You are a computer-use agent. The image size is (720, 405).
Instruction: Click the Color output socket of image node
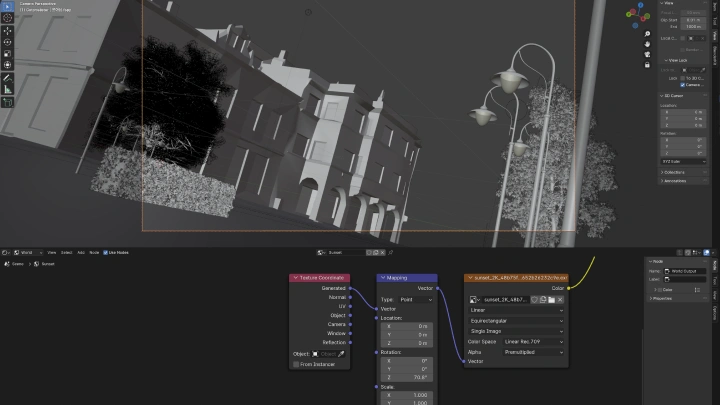coord(570,288)
